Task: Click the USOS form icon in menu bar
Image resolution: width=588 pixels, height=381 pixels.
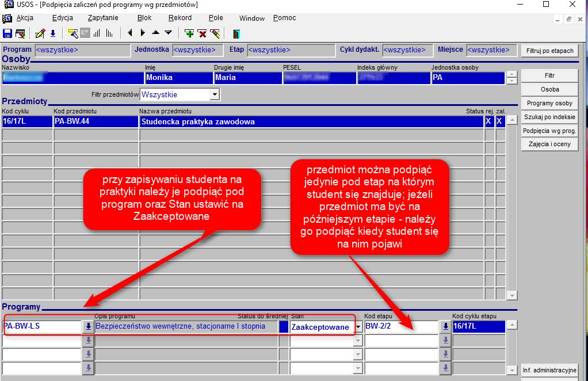Action: coord(7,18)
